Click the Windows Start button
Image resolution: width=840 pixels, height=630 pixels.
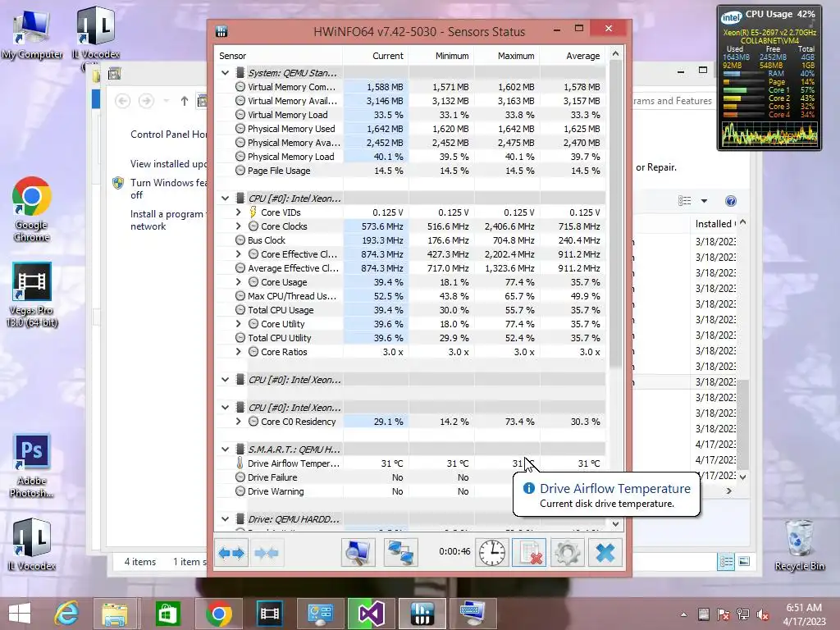coord(20,614)
